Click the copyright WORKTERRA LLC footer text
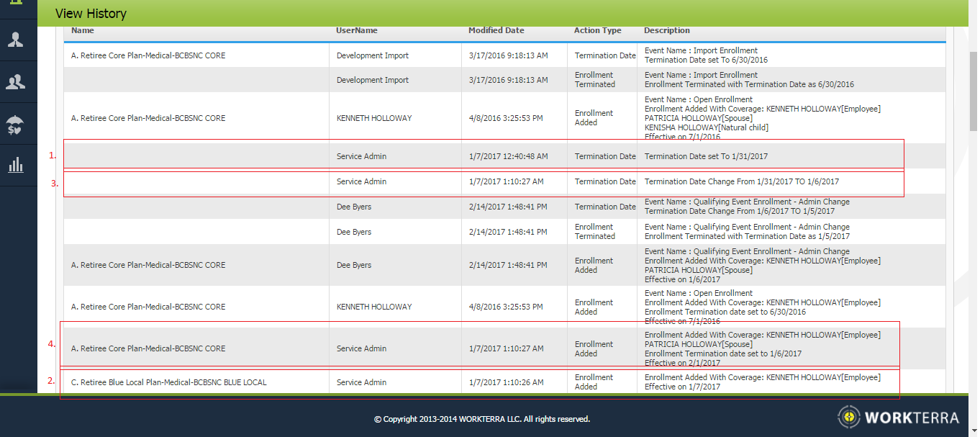The image size is (980, 437). click(x=481, y=419)
